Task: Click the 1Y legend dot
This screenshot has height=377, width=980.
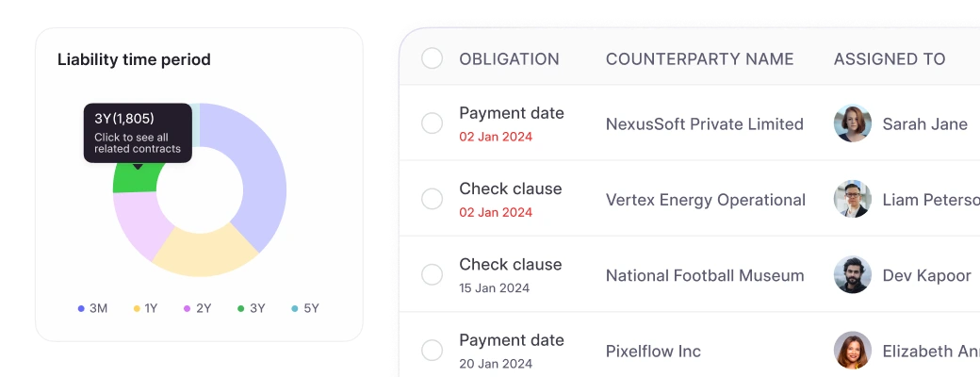Action: pyautogui.click(x=137, y=308)
